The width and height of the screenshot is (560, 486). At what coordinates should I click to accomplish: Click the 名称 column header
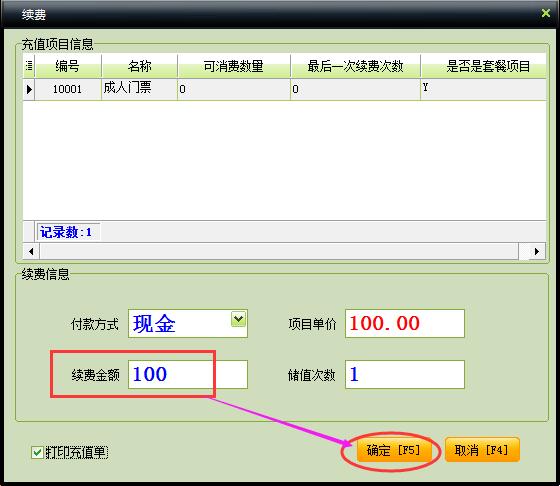pyautogui.click(x=140, y=66)
